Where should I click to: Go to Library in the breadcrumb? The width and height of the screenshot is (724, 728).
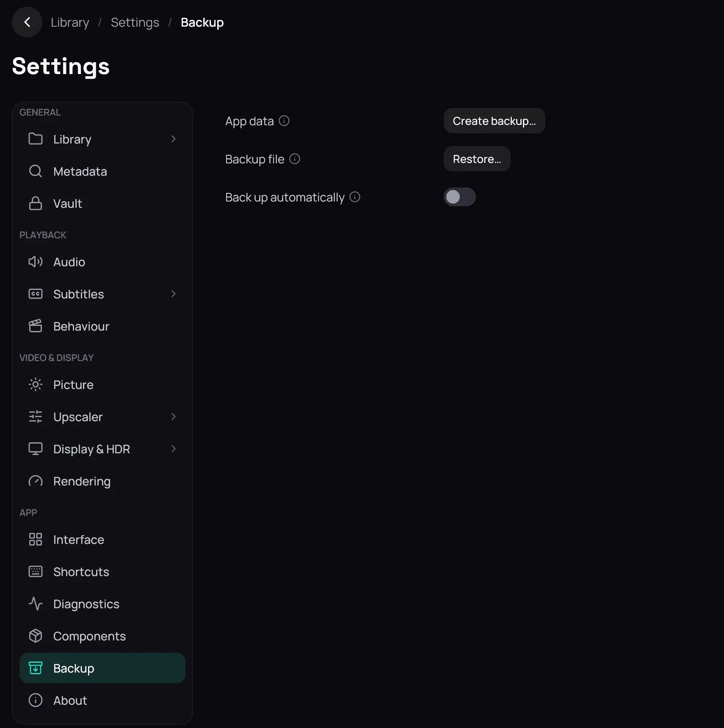pos(70,22)
